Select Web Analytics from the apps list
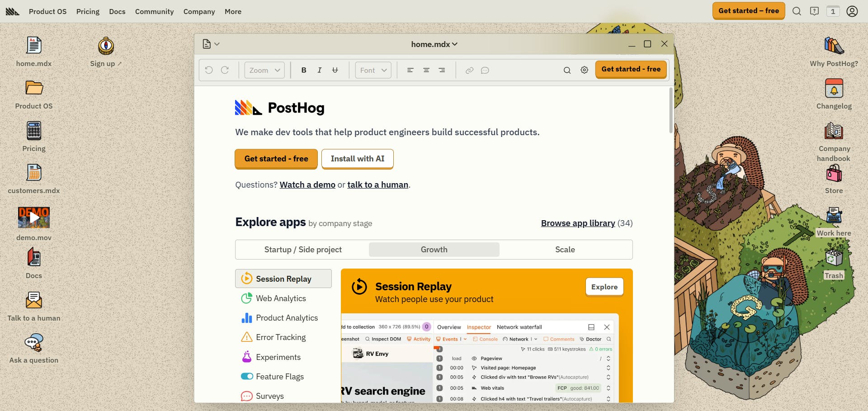 tap(281, 298)
